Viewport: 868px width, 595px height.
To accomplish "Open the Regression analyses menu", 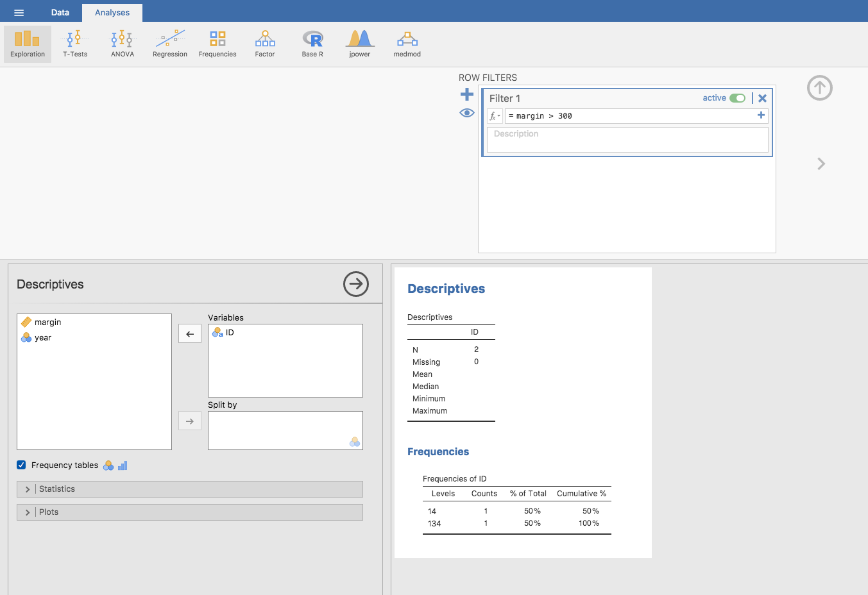I will (170, 44).
